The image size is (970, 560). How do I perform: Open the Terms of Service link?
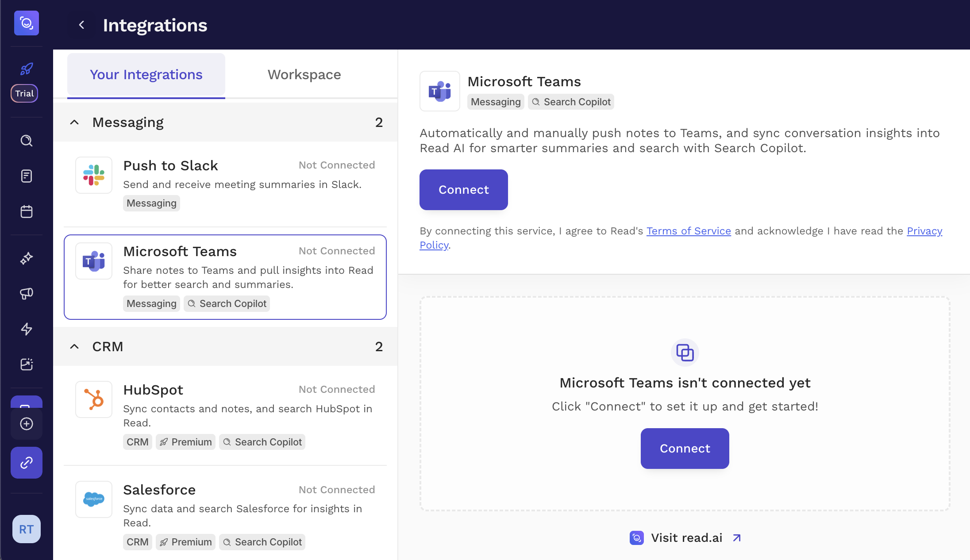click(688, 231)
